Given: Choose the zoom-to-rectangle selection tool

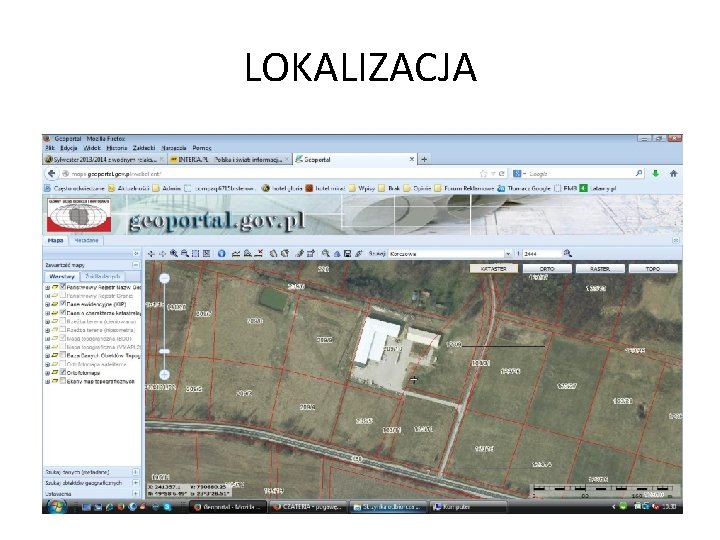Looking at the screenshot, I should coord(196,253).
